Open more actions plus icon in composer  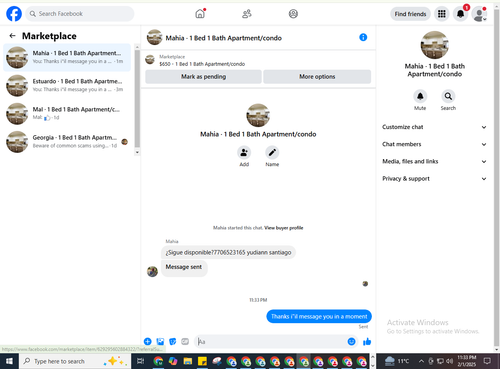tap(147, 341)
